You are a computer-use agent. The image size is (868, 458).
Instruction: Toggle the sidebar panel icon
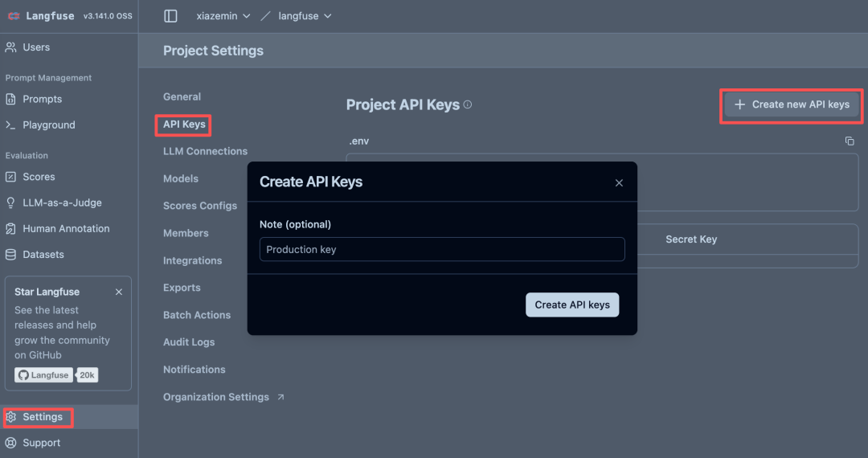(x=170, y=16)
